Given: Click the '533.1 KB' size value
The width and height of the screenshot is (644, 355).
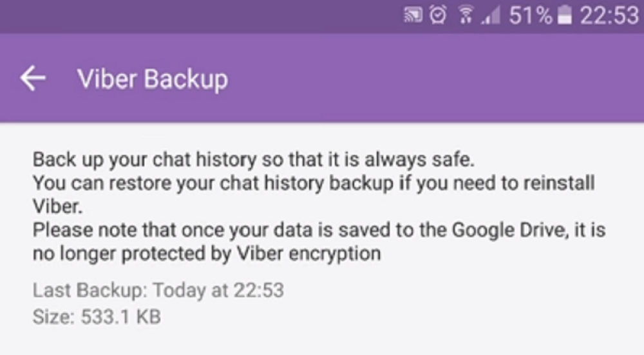Looking at the screenshot, I should (120, 316).
